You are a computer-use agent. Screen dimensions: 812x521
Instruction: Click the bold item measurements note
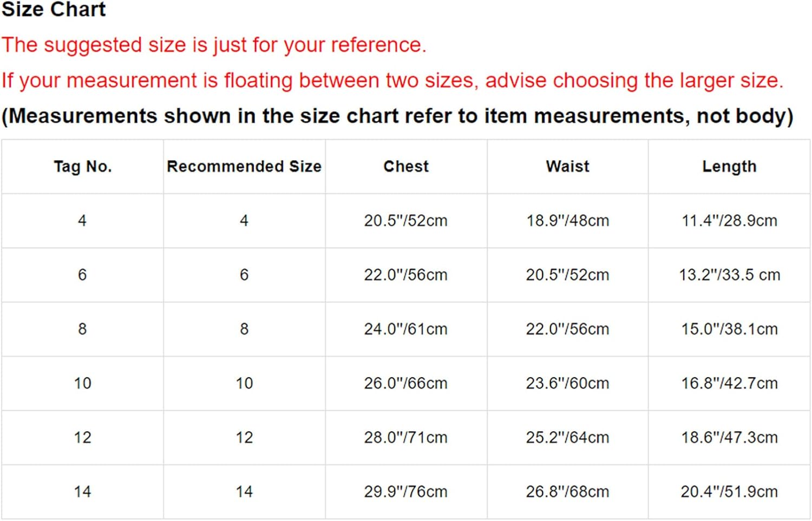click(398, 116)
